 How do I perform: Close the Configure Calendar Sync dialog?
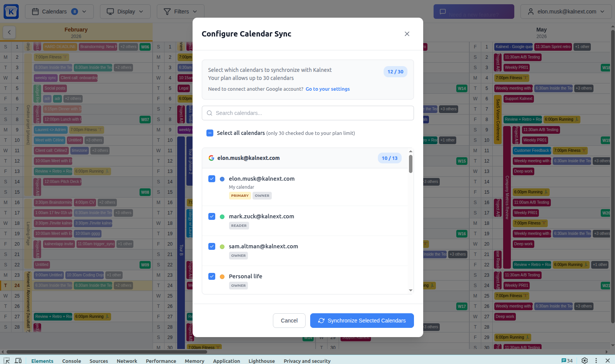407,34
